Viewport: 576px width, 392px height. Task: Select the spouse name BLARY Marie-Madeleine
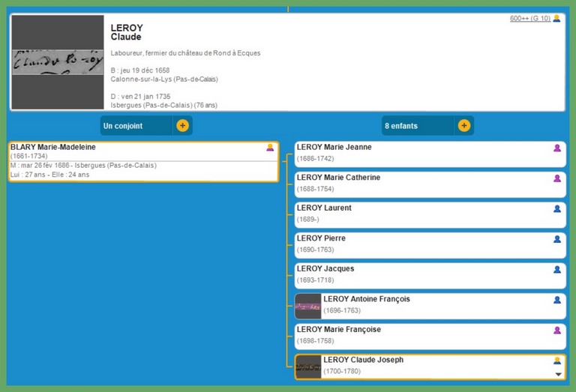(53, 147)
